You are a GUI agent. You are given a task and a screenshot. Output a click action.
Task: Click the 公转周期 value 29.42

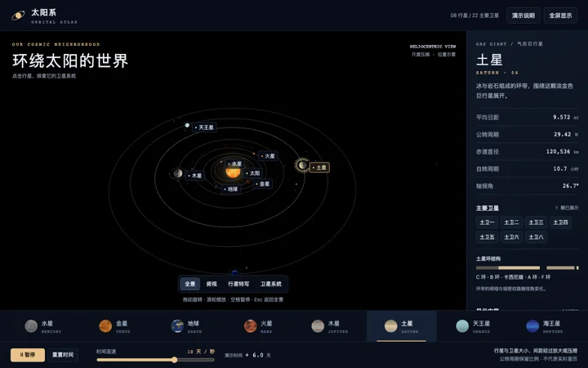563,134
